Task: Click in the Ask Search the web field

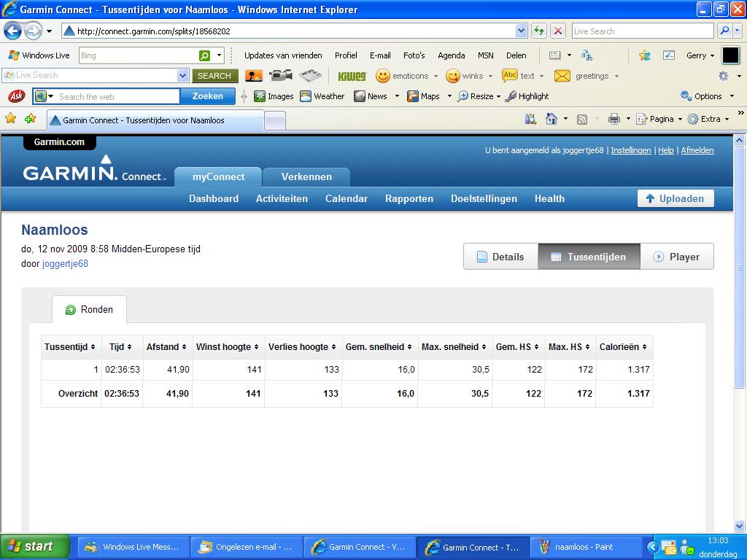Action: point(117,97)
